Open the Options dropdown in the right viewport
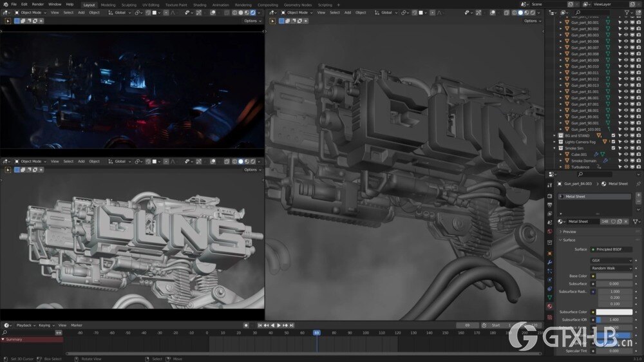The image size is (644, 362). [533, 21]
